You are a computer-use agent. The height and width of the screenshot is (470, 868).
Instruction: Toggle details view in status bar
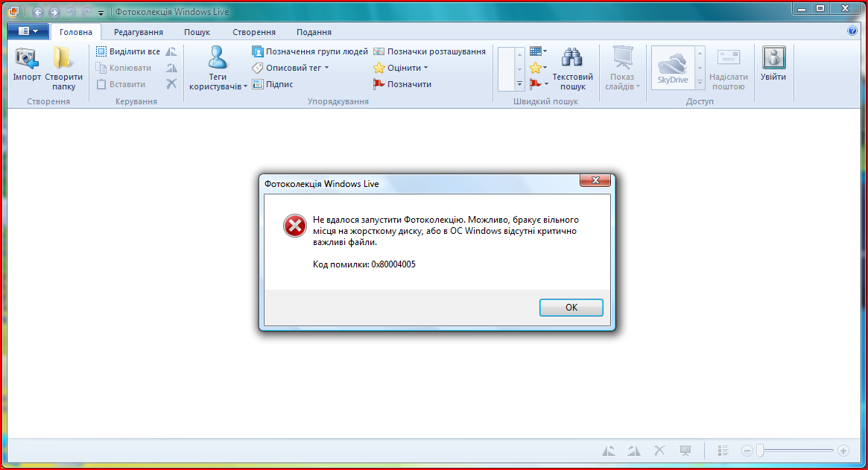click(x=723, y=451)
